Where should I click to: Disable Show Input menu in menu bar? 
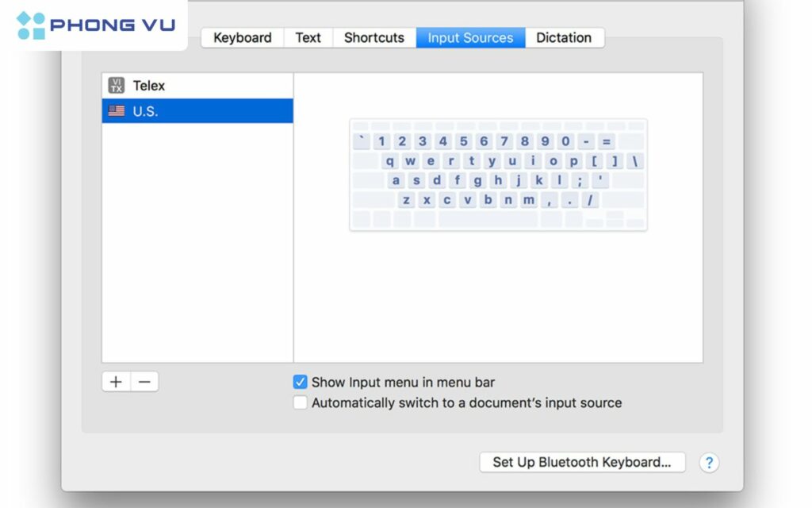pos(301,383)
